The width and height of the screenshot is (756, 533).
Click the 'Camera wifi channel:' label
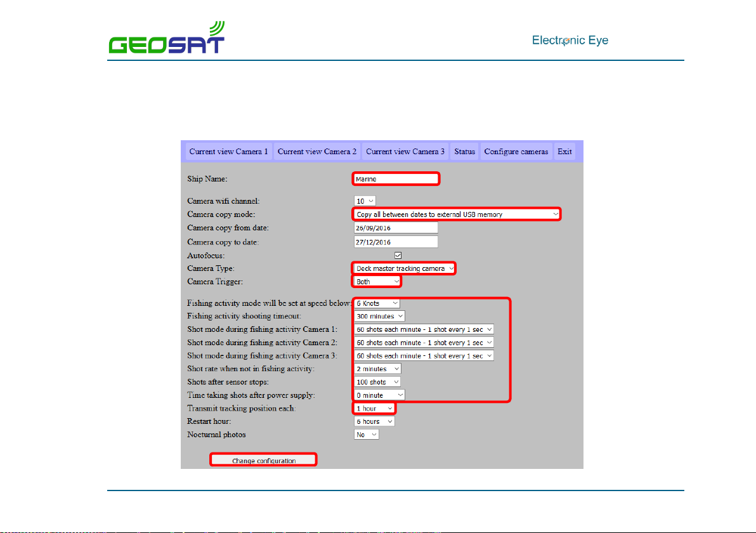[x=223, y=201]
